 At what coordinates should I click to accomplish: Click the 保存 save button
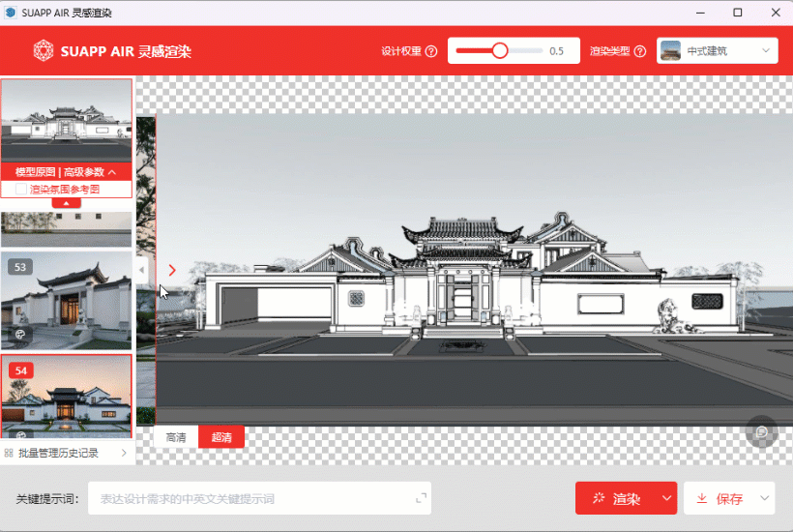(720, 499)
